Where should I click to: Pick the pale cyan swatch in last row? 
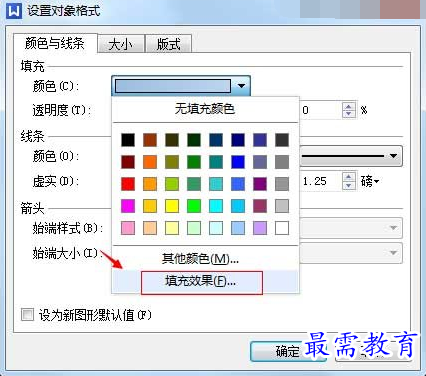216,228
